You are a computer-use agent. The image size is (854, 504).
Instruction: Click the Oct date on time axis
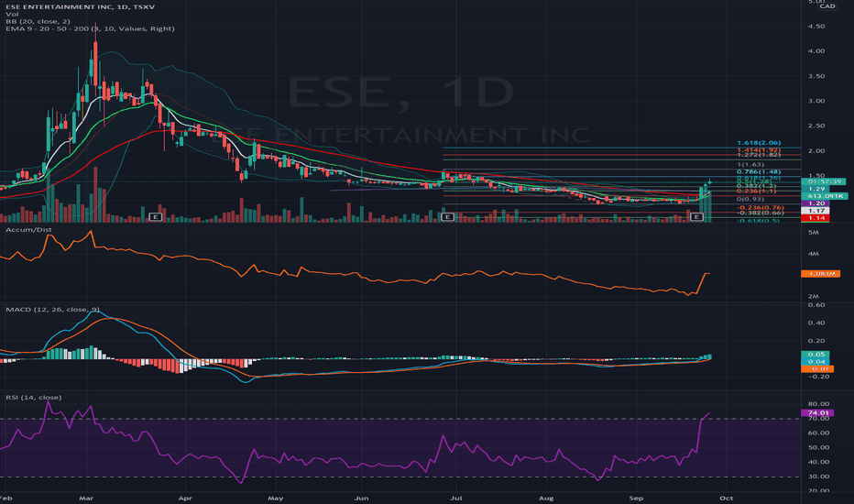coord(727,498)
